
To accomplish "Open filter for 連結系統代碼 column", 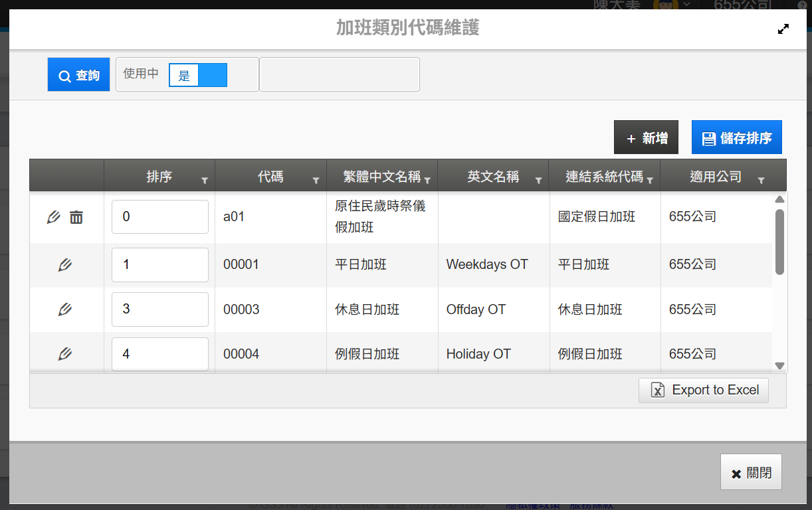I will tap(650, 180).
